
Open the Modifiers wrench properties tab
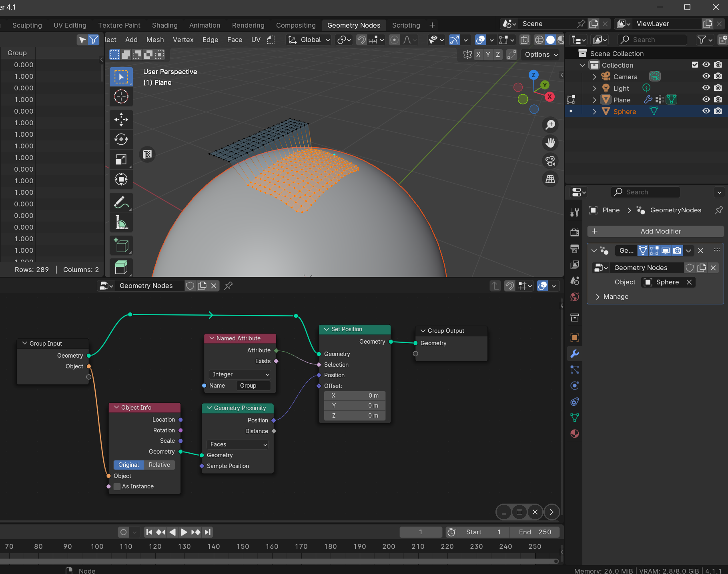coord(575,354)
